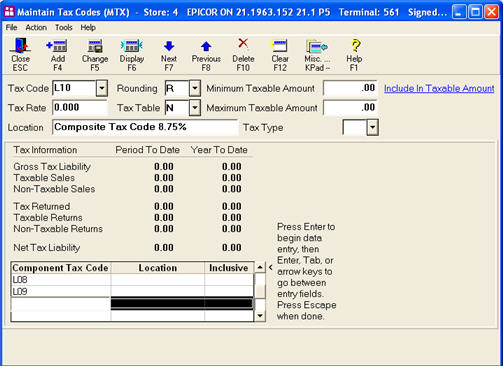The width and height of the screenshot is (503, 366).
Task: Click the Clear F12 toolbar icon
Action: tap(280, 54)
